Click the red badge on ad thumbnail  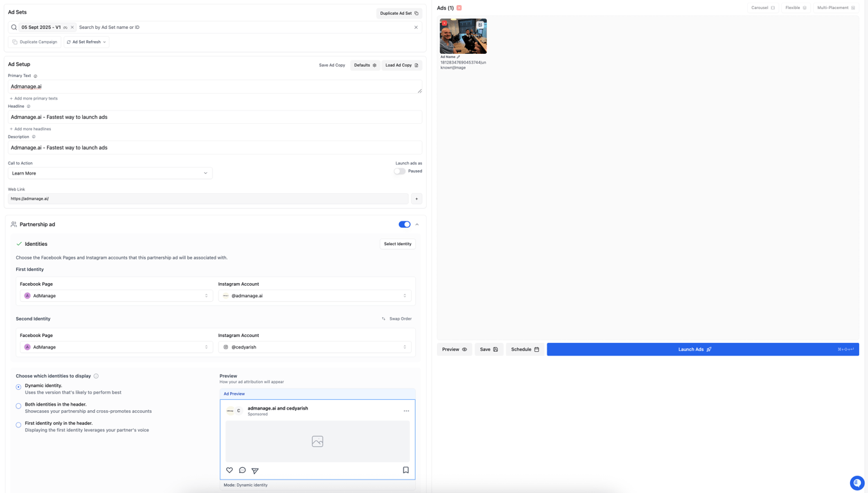point(445,24)
